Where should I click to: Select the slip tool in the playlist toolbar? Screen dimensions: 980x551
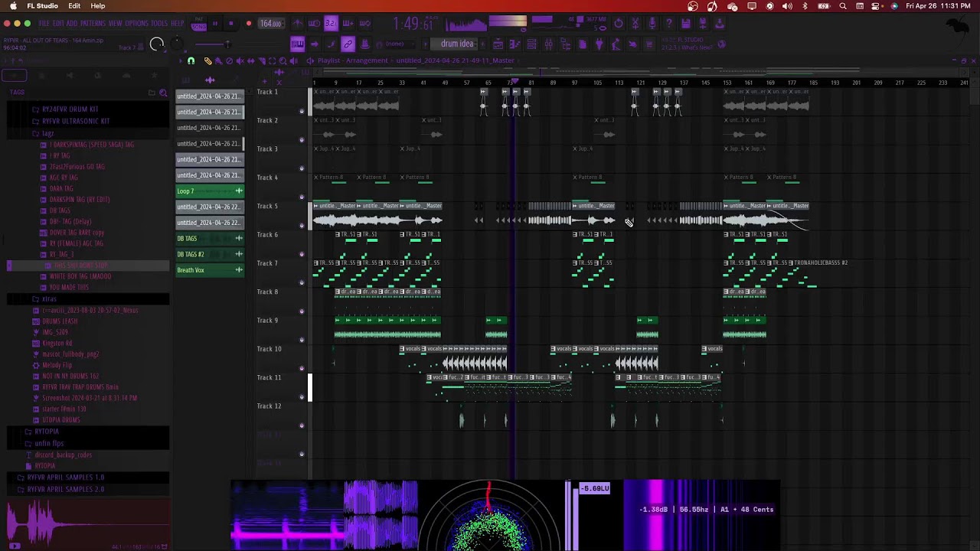(x=250, y=60)
